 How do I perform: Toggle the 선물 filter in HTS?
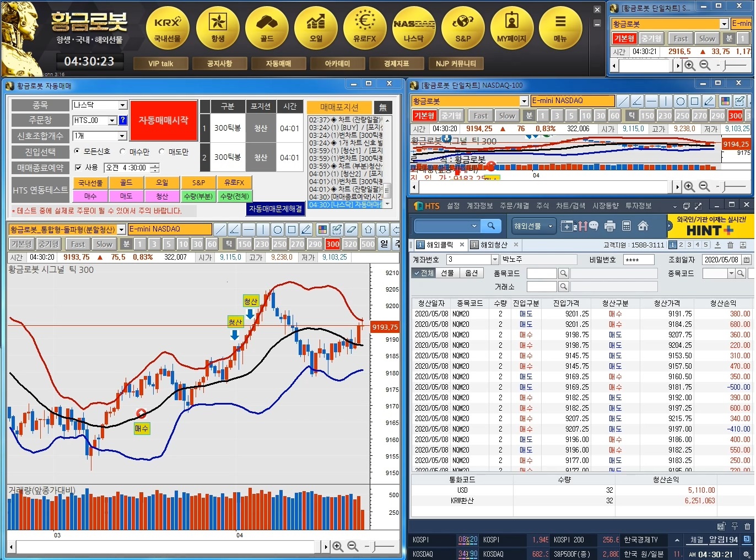pos(447,273)
